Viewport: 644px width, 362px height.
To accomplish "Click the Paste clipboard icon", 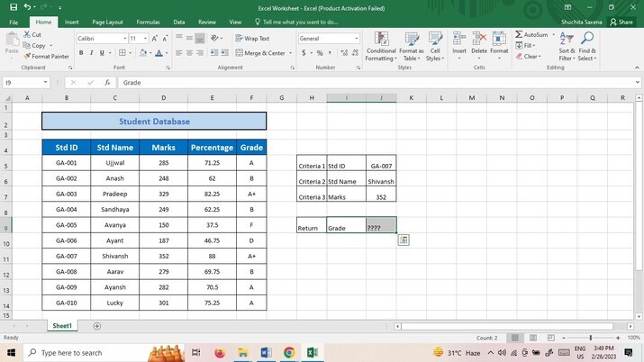I will (x=12, y=40).
